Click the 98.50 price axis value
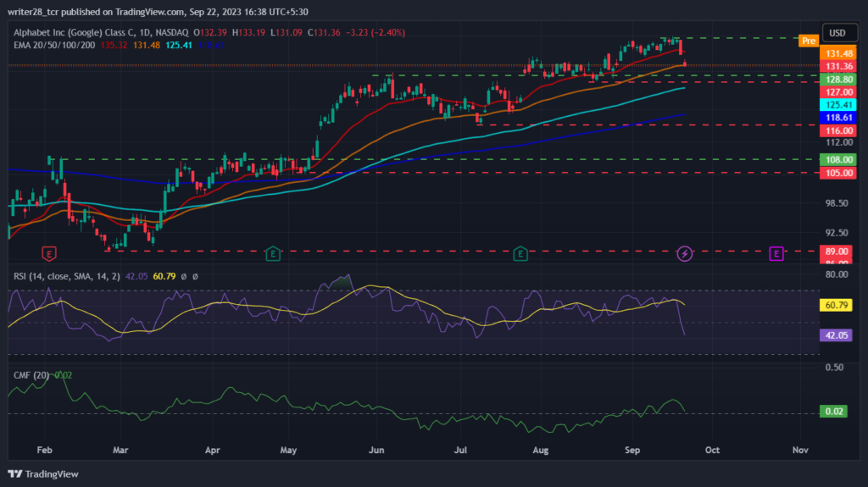Image resolution: width=868 pixels, height=487 pixels. click(x=837, y=203)
